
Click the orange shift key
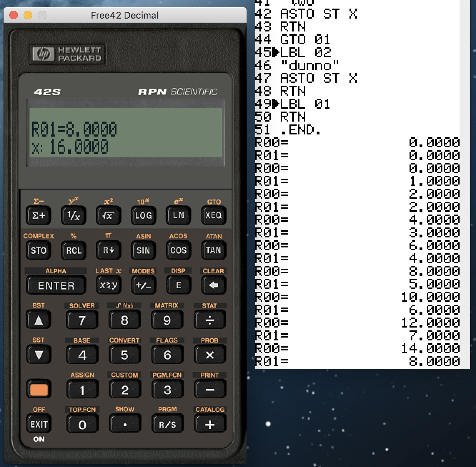(x=39, y=389)
